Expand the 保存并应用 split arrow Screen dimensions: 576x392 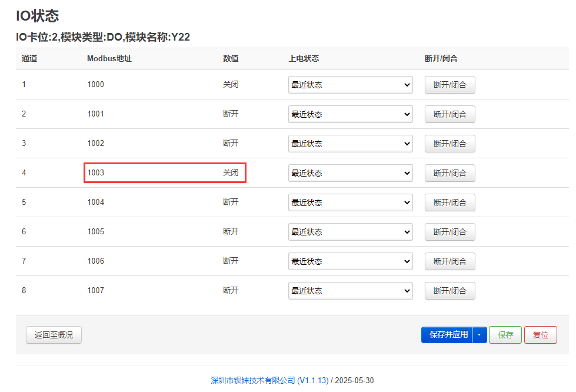[480, 335]
